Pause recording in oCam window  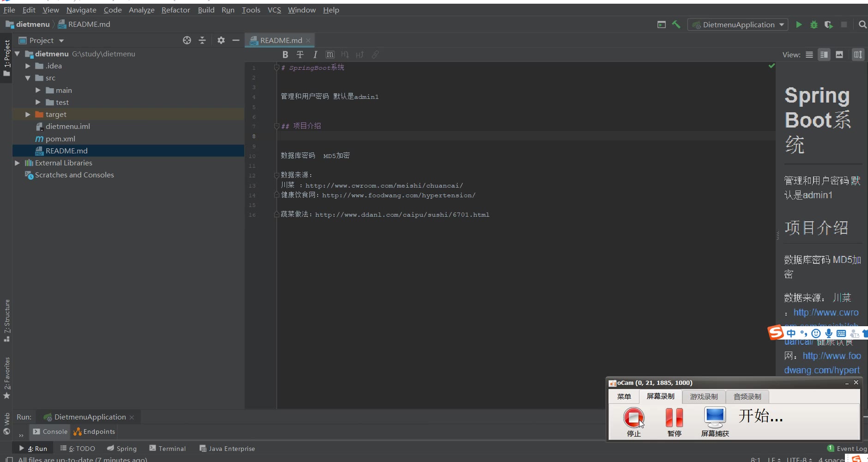[x=674, y=421]
